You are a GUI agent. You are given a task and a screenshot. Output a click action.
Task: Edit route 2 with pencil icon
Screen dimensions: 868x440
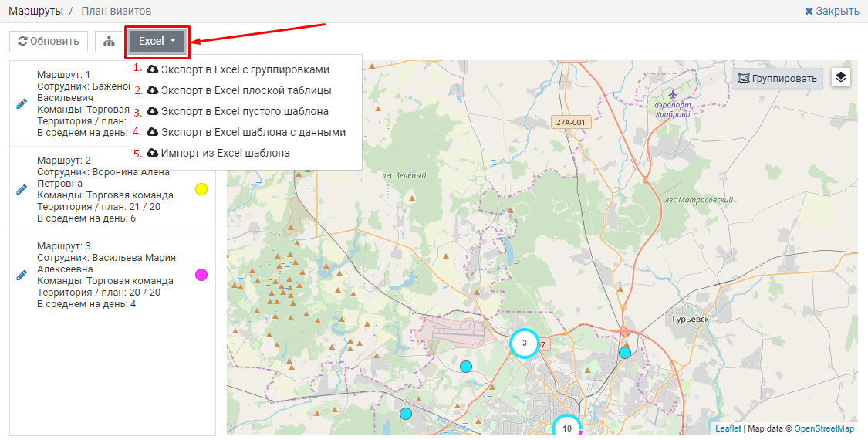click(x=22, y=190)
